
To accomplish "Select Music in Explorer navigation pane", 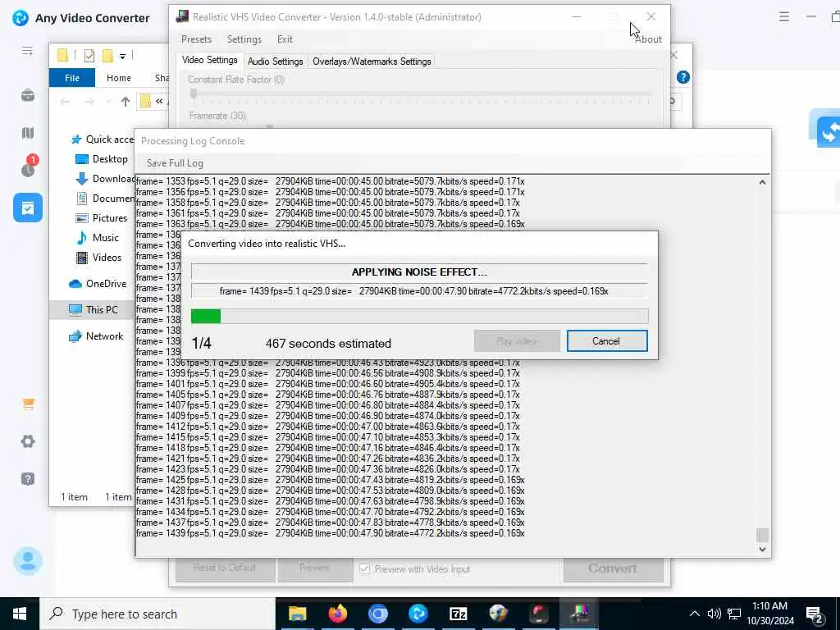I will (98, 238).
